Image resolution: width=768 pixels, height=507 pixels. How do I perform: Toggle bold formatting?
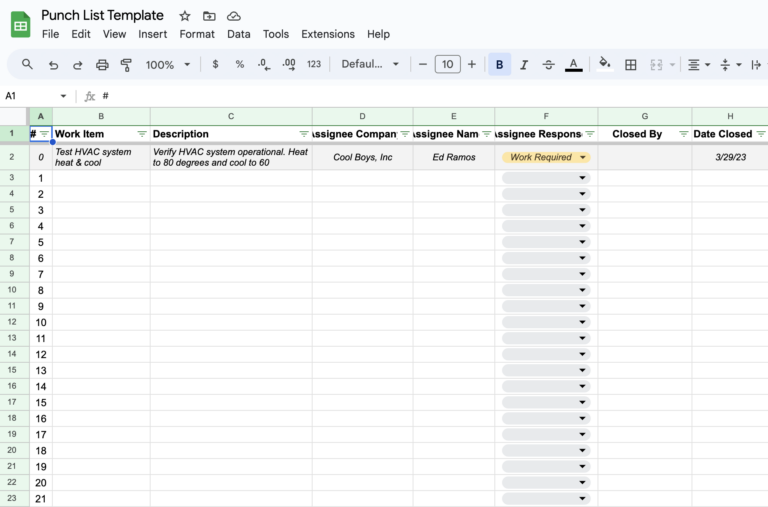pos(500,65)
